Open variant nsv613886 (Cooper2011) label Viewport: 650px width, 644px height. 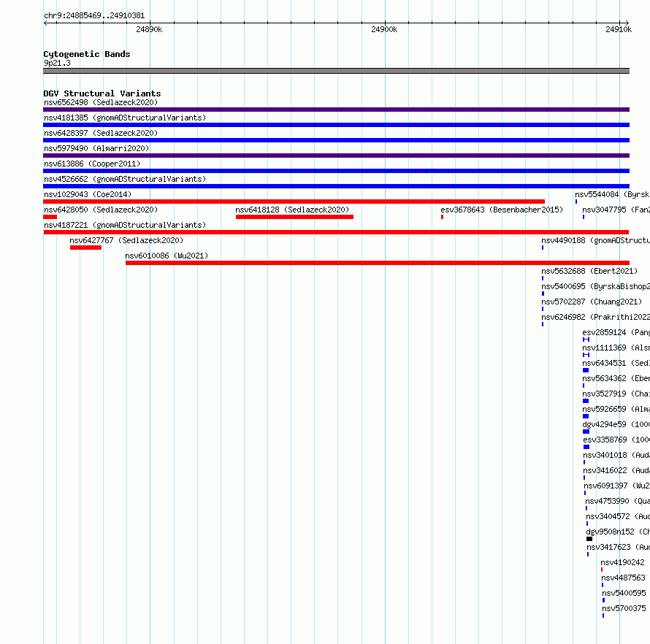pos(92,164)
